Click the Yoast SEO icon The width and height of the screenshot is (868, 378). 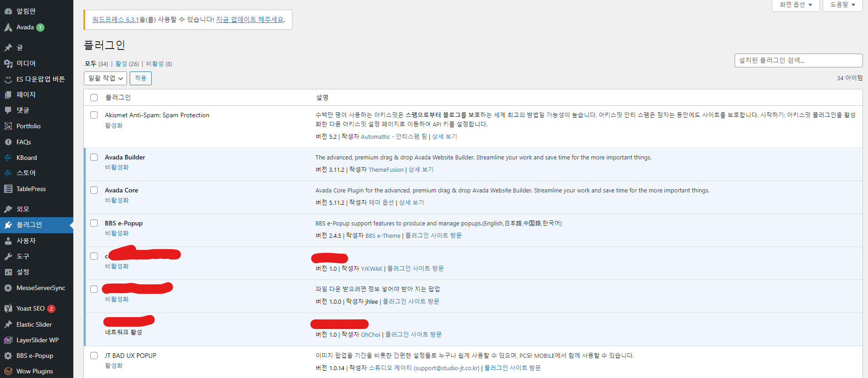pos(8,308)
